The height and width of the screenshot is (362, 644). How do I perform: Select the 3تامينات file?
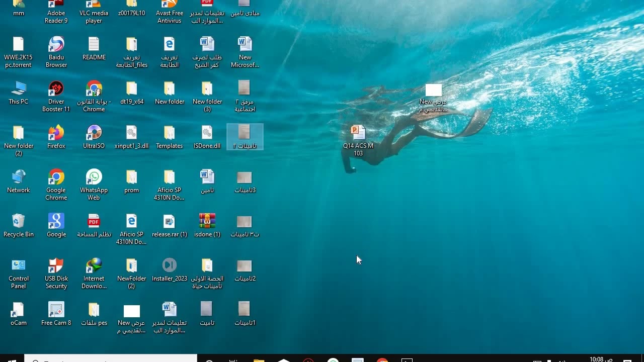(x=245, y=182)
